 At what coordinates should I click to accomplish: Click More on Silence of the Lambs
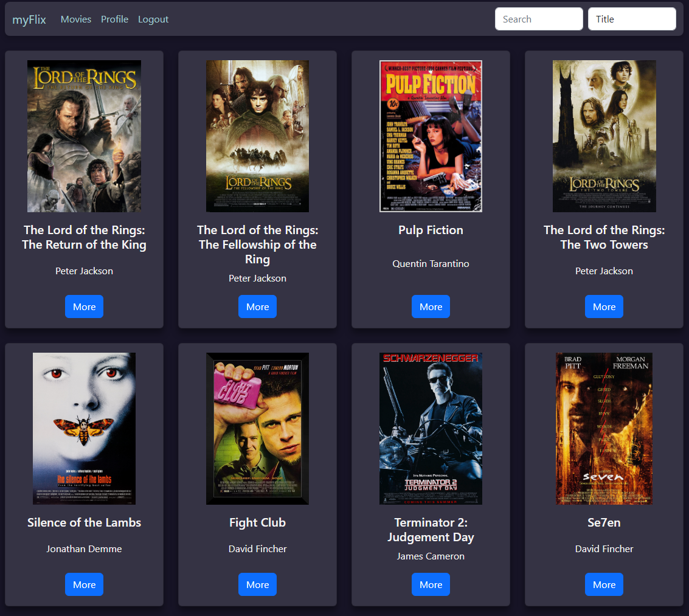(84, 584)
